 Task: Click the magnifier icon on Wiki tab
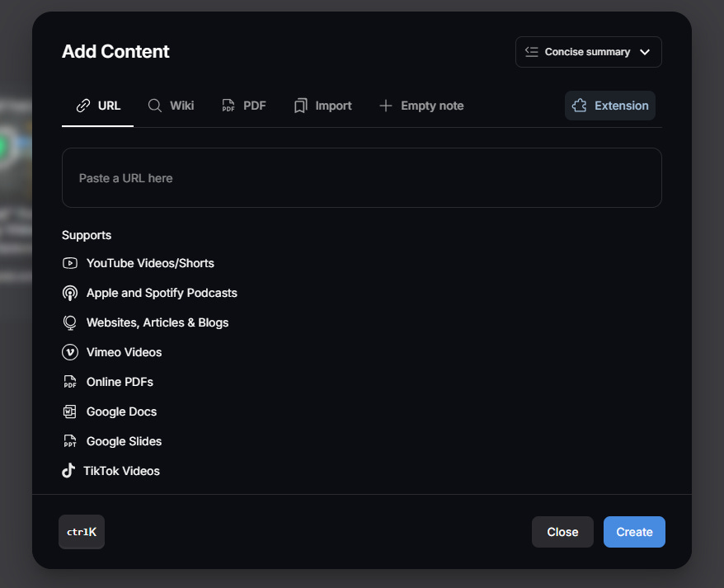tap(155, 106)
